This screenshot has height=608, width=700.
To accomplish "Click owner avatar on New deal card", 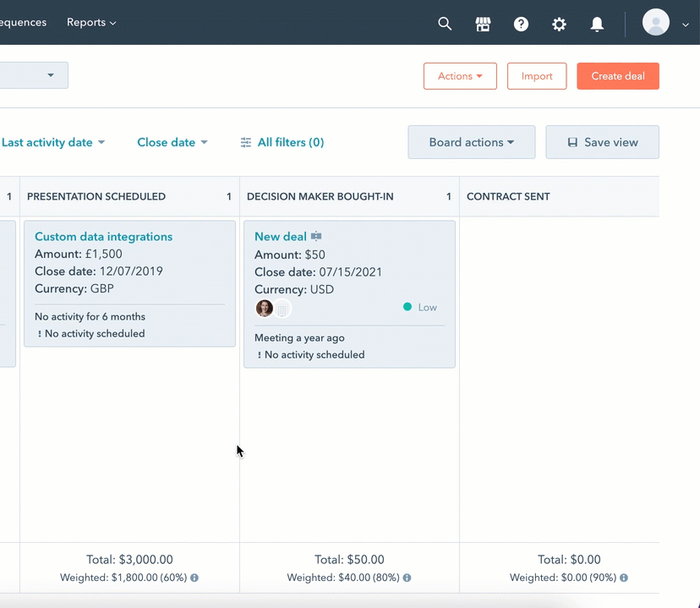I will [x=265, y=309].
